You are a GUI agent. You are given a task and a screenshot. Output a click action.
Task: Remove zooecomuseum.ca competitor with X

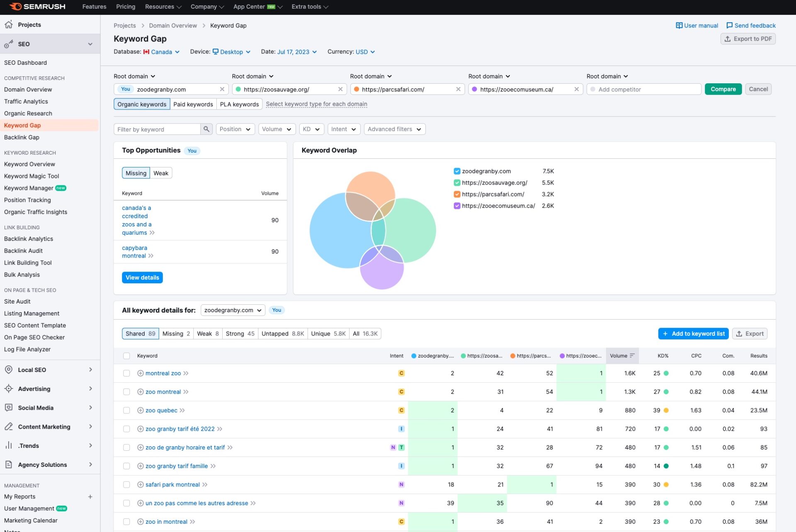pos(576,89)
